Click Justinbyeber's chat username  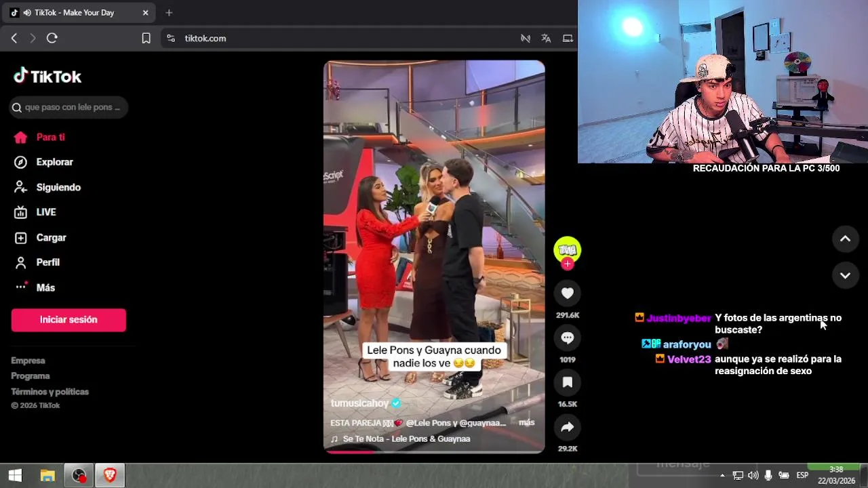679,318
